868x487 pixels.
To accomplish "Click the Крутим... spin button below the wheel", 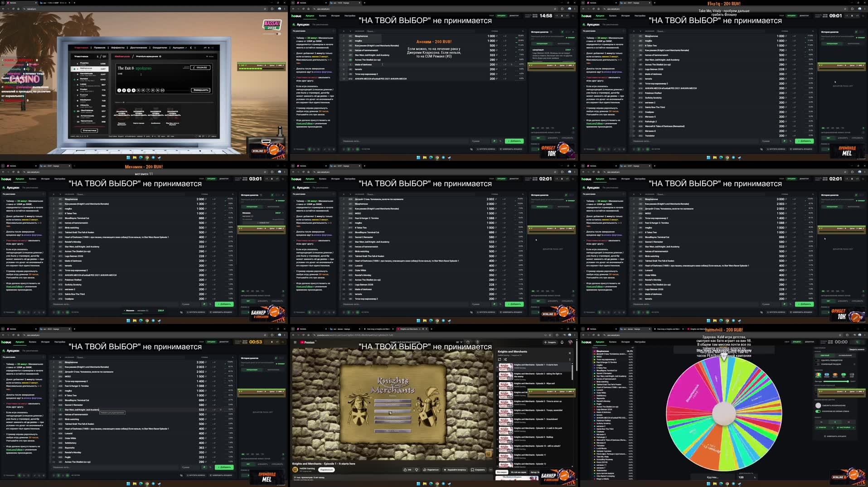I will pyautogui.click(x=713, y=477).
